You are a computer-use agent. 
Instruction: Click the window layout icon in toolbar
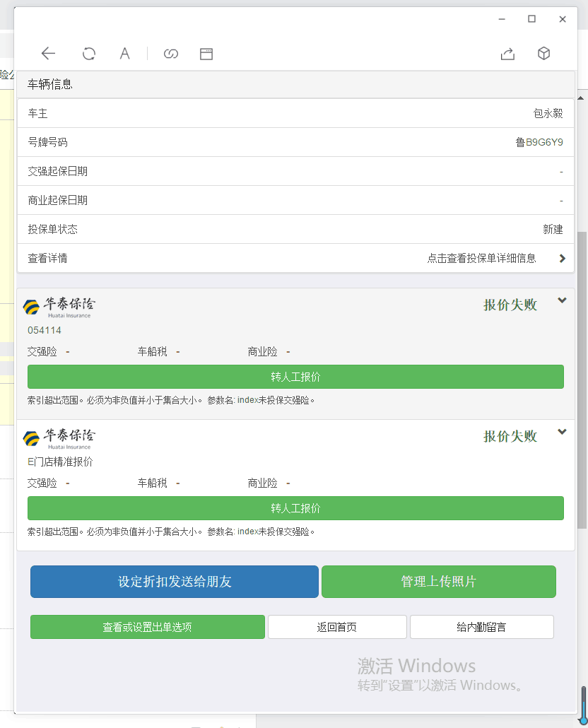[x=206, y=54]
